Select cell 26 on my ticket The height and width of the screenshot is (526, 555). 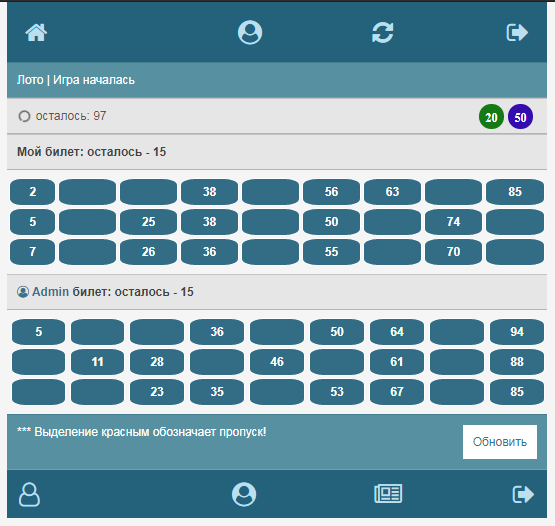(148, 252)
